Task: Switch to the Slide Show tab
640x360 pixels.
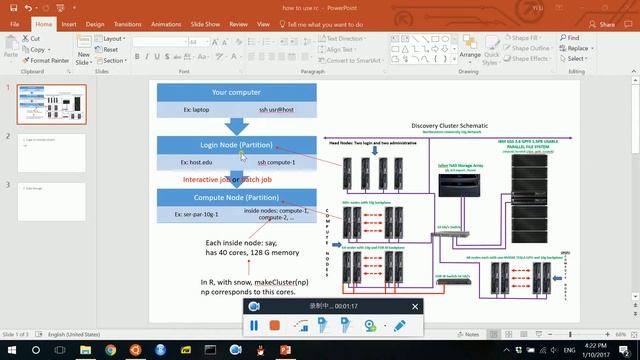Action: tap(205, 24)
